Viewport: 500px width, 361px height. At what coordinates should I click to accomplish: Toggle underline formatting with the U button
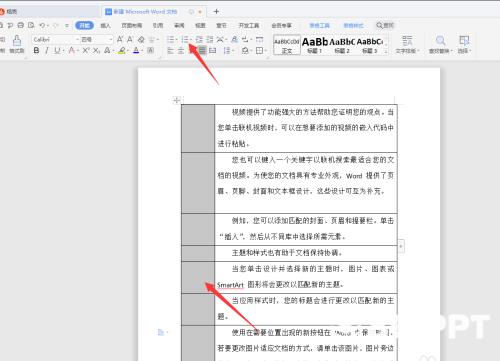57,51
